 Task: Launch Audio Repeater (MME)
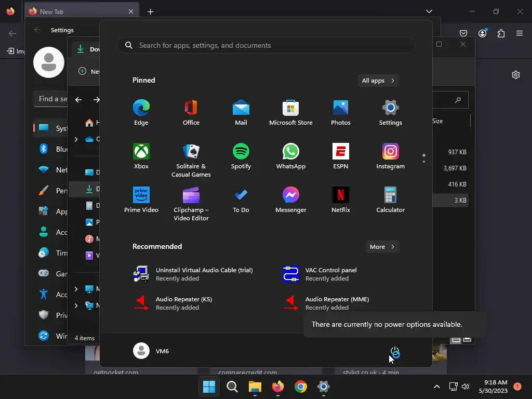[326, 303]
